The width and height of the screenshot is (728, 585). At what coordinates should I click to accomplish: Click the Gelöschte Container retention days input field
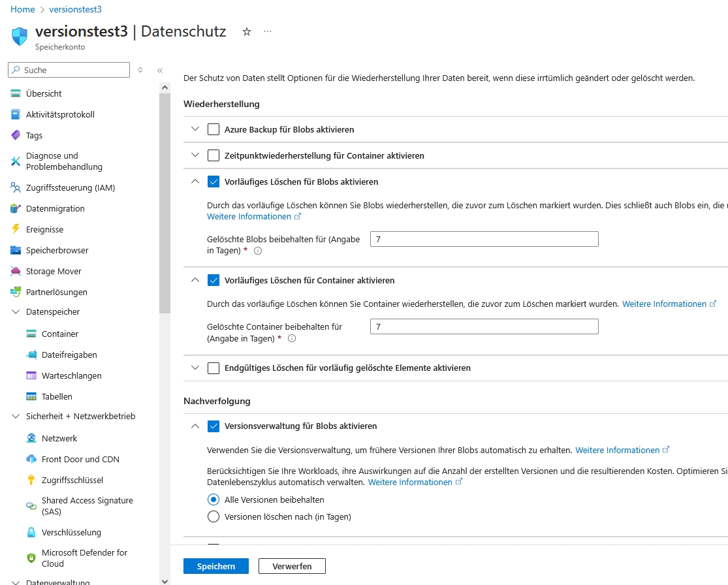484,326
